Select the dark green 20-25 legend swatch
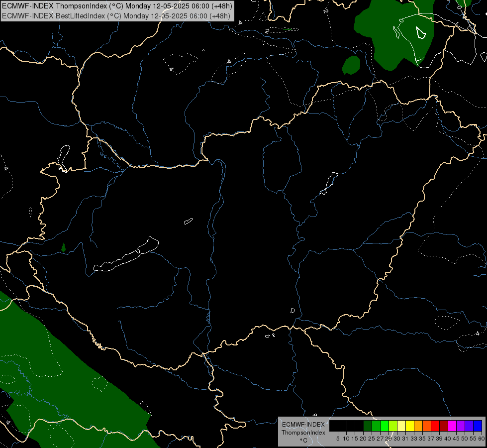The height and width of the screenshot is (448, 487). click(368, 426)
